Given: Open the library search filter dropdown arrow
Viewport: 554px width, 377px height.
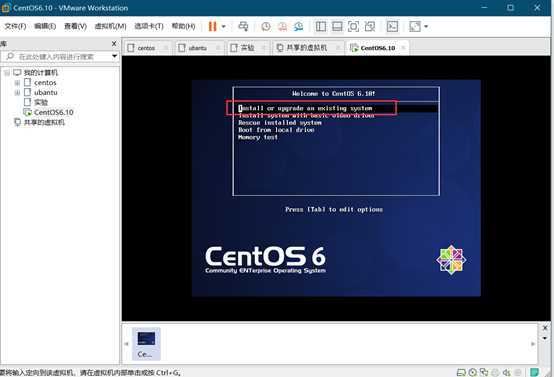Looking at the screenshot, I should click(x=114, y=56).
